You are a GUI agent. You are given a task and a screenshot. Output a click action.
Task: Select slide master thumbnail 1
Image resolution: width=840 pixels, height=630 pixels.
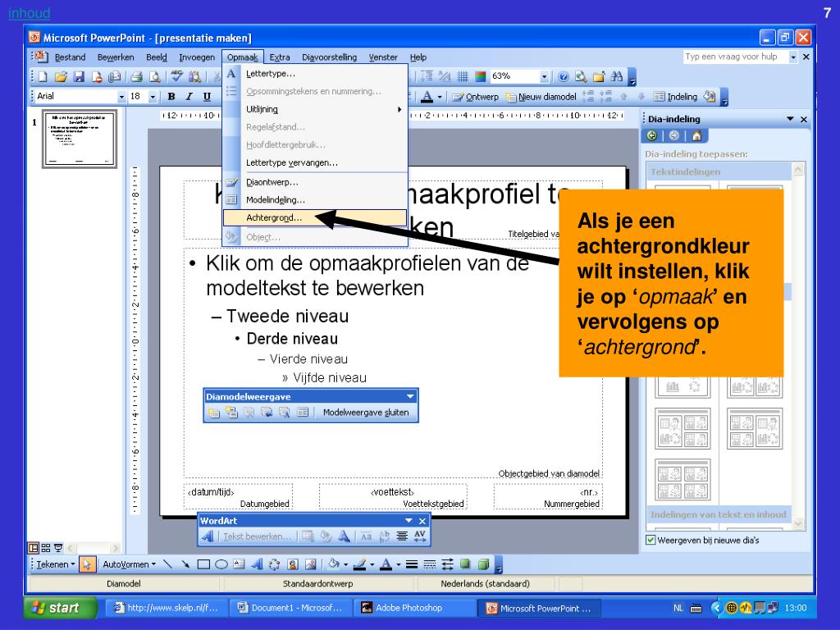click(x=80, y=139)
